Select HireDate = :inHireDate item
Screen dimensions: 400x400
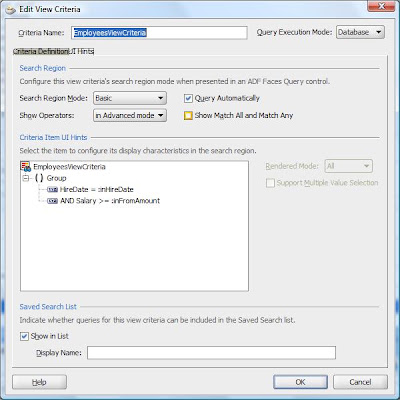97,190
